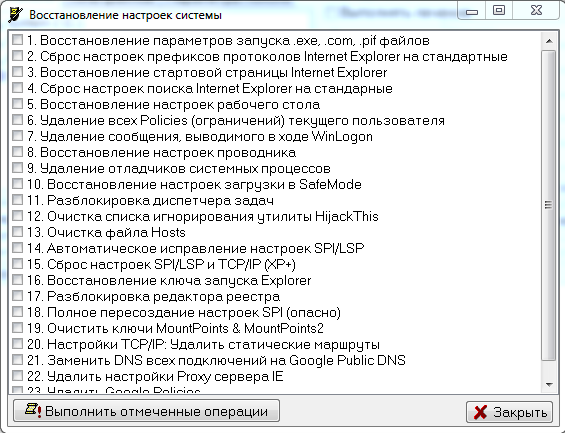Click the scrollbar down arrow
This screenshot has width=565, height=433.
pos(549,385)
